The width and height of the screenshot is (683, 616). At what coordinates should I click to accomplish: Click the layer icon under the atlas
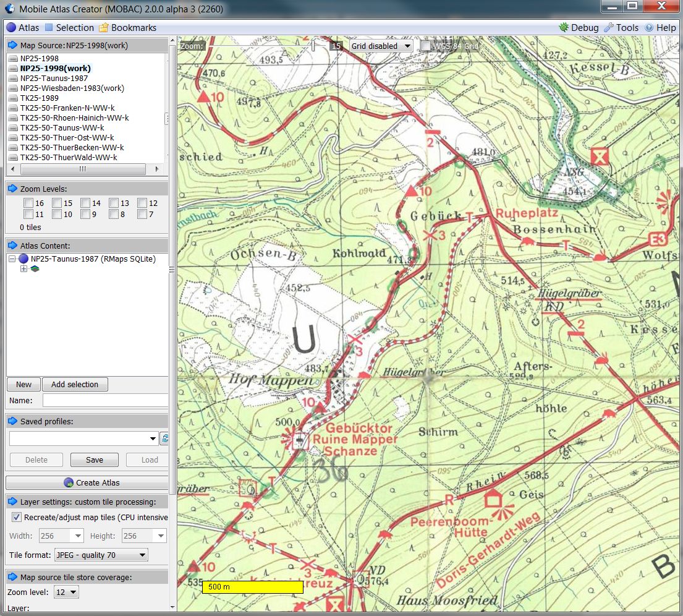point(35,268)
